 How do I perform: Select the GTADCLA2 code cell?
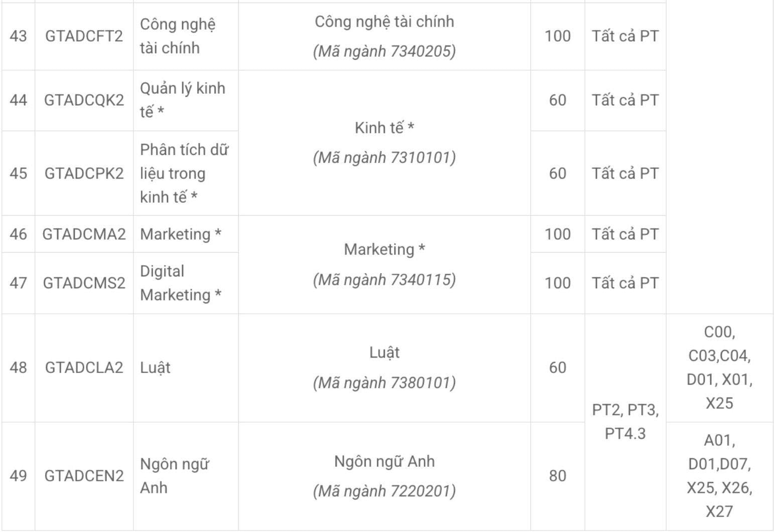pyautogui.click(x=84, y=368)
